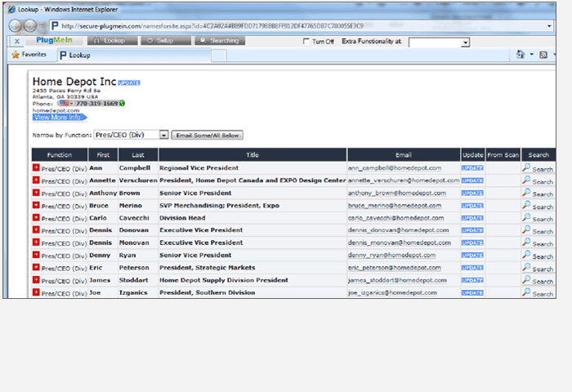Open the Home button dropdown arrow
This screenshot has width=572, height=392.
pos(531,55)
